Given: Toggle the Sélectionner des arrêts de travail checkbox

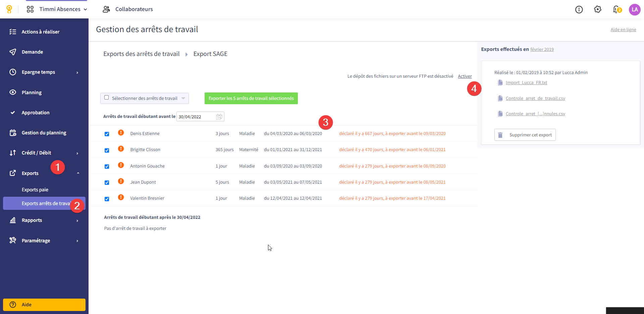Looking at the screenshot, I should (x=107, y=98).
